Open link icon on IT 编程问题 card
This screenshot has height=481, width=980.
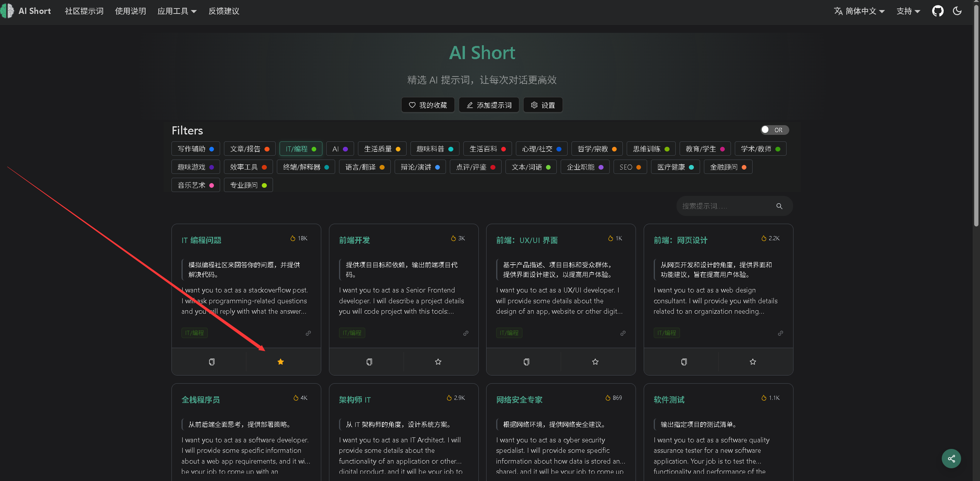pyautogui.click(x=308, y=333)
